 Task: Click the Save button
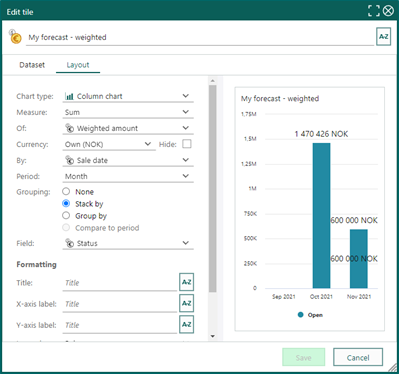tap(303, 357)
